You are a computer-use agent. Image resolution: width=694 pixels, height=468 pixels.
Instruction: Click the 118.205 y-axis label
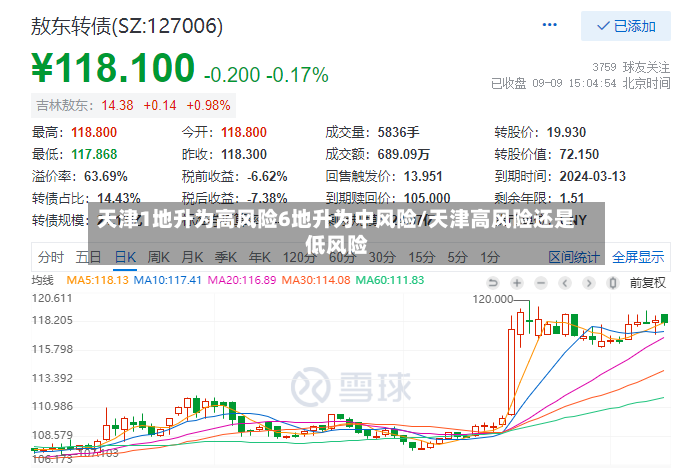[x=52, y=320]
